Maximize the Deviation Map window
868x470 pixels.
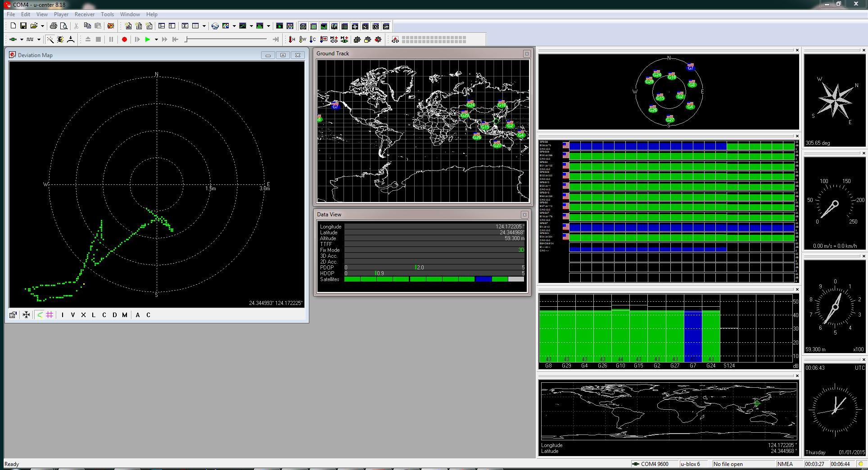tap(283, 55)
